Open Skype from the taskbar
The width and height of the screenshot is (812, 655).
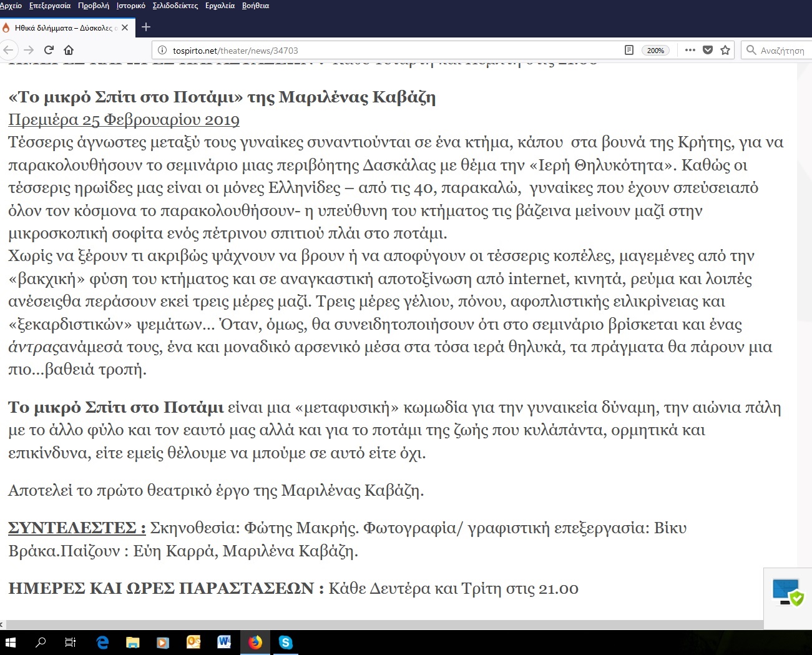286,643
